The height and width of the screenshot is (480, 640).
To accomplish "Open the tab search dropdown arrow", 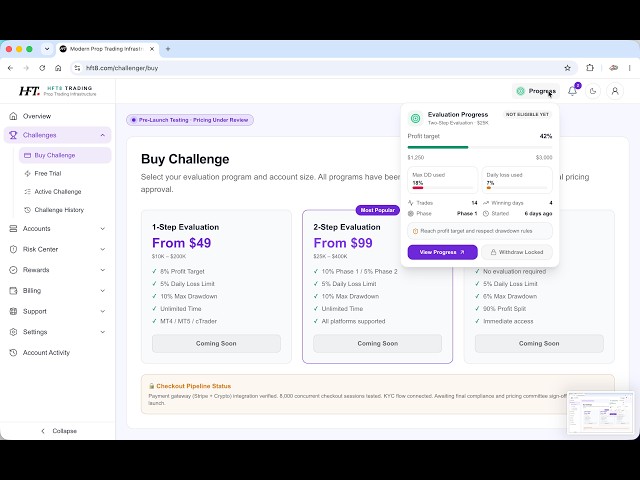I will point(47,49).
